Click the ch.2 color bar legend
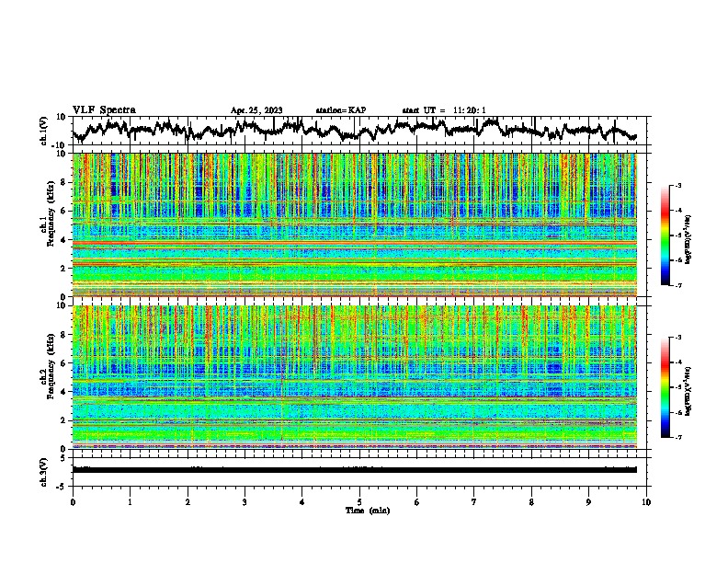This screenshot has height=563, width=728. point(665,387)
